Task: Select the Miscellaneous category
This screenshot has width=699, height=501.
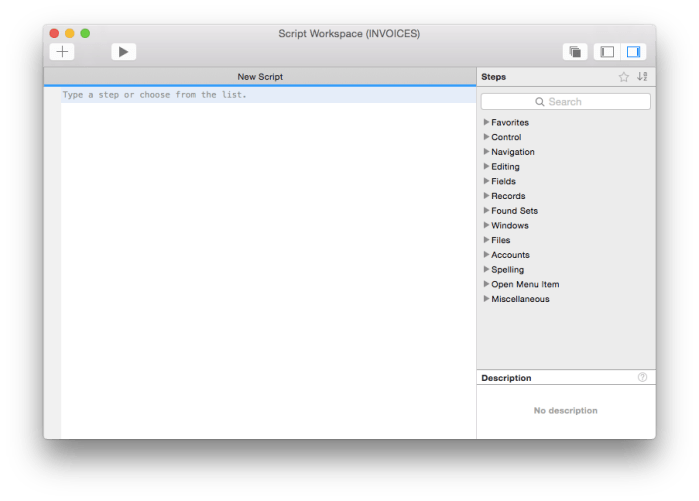Action: [x=520, y=299]
